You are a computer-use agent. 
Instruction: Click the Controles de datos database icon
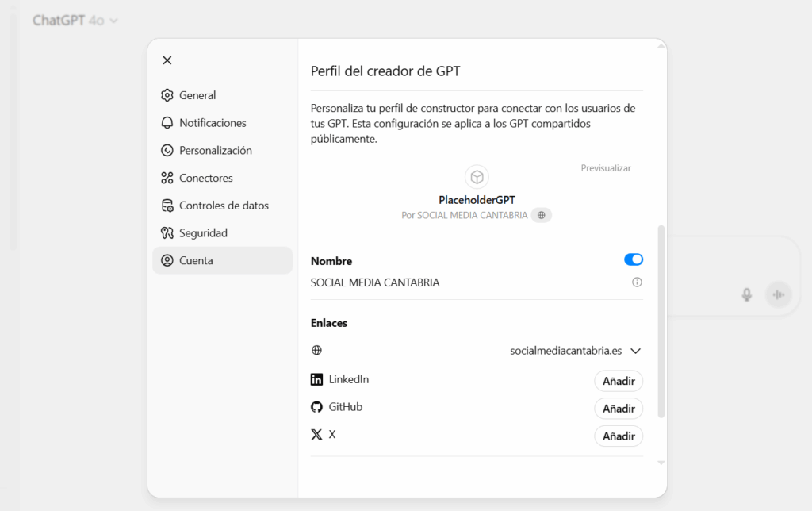pyautogui.click(x=167, y=206)
